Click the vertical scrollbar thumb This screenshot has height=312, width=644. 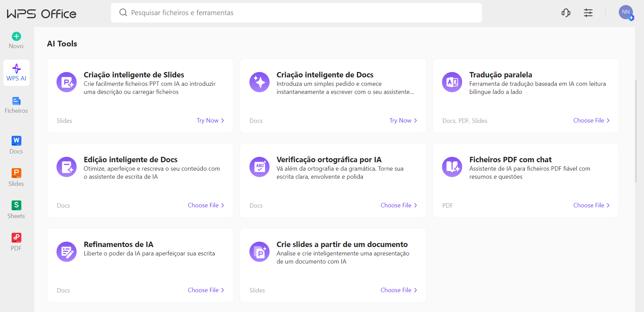pos(636,131)
